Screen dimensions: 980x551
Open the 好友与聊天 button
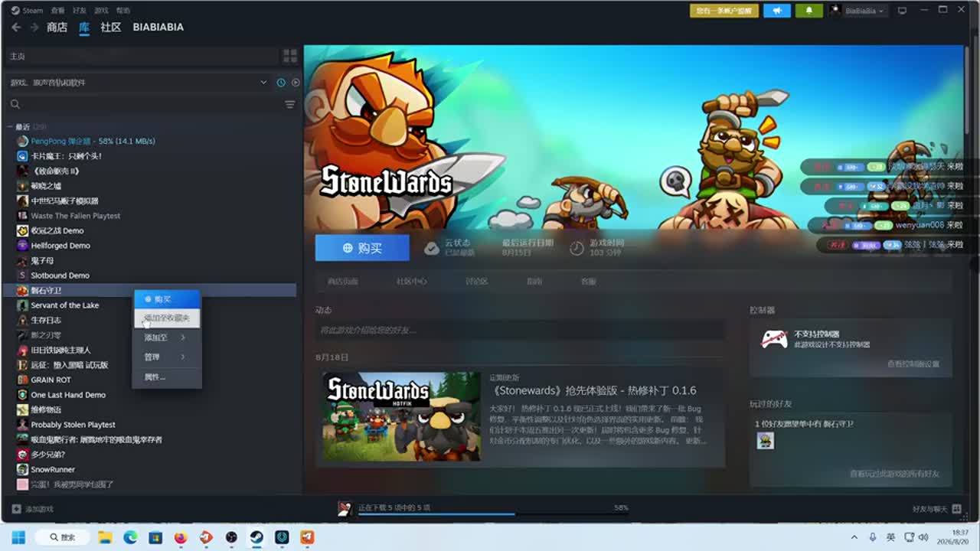pos(936,509)
